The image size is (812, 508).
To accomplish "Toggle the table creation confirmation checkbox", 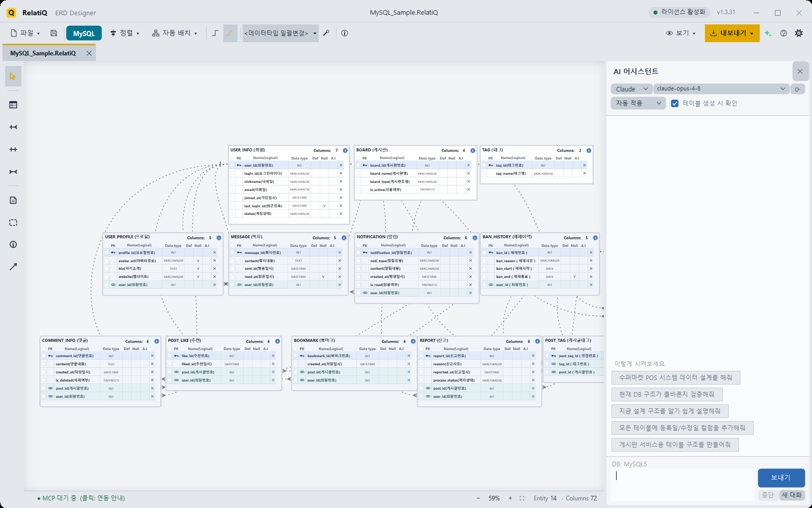I will coord(674,103).
